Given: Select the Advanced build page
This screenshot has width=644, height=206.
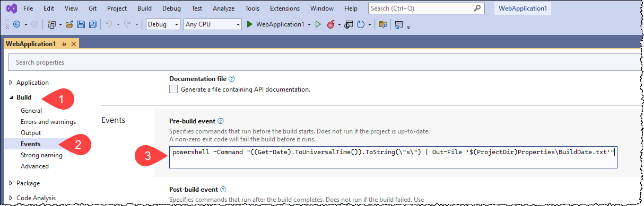Looking at the screenshot, I should [34, 166].
